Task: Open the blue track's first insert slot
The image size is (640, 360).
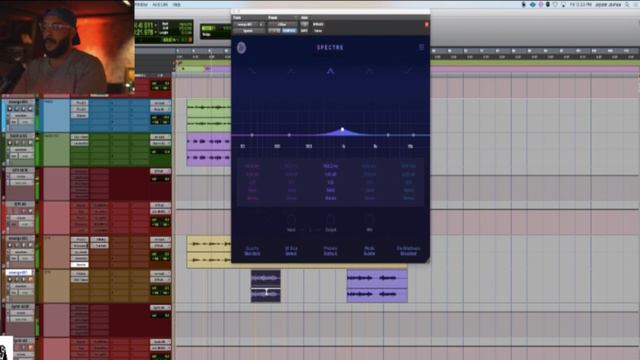Action: [x=80, y=103]
